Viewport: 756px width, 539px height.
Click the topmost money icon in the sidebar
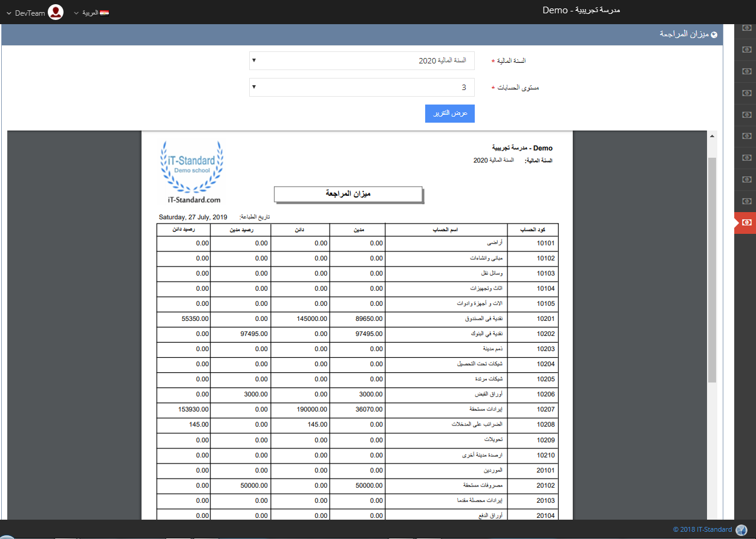point(747,28)
